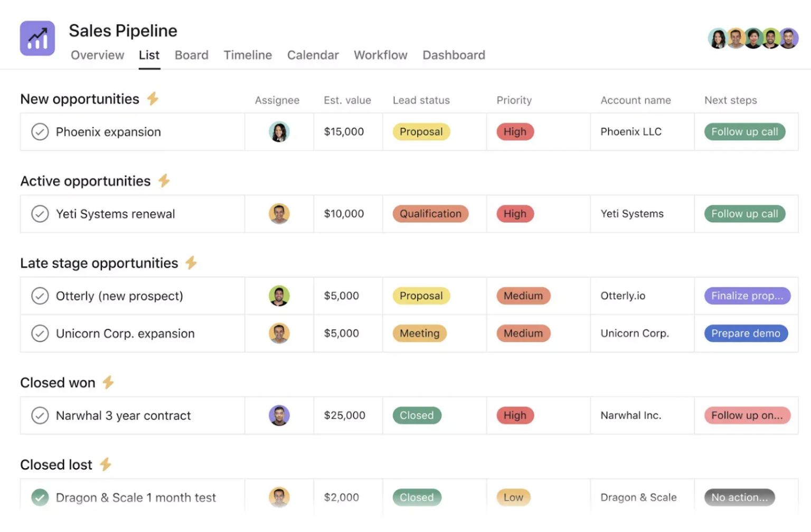811x532 pixels.
Task: Click the lightning icon next to Closed won
Action: coord(108,382)
